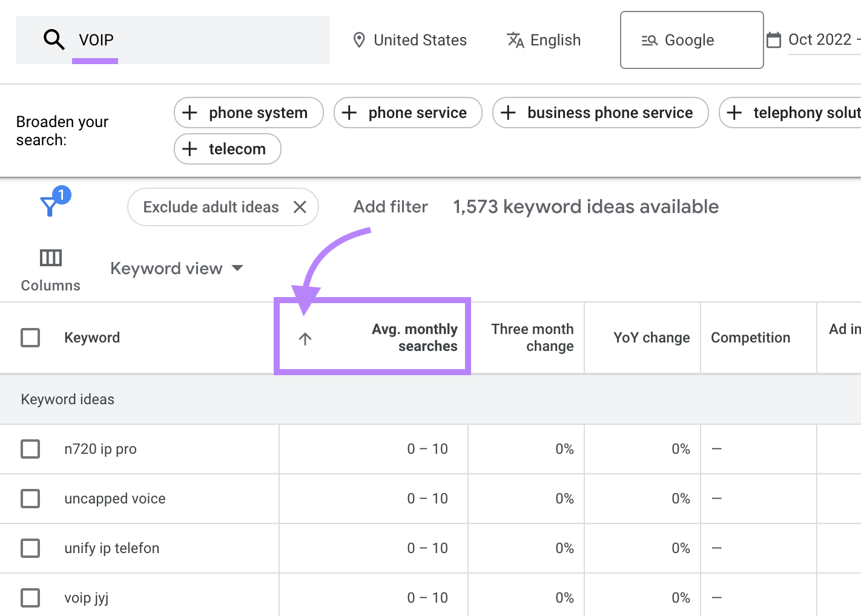Add the phone system keyword suggestion
This screenshot has height=616, width=861.
click(x=248, y=113)
